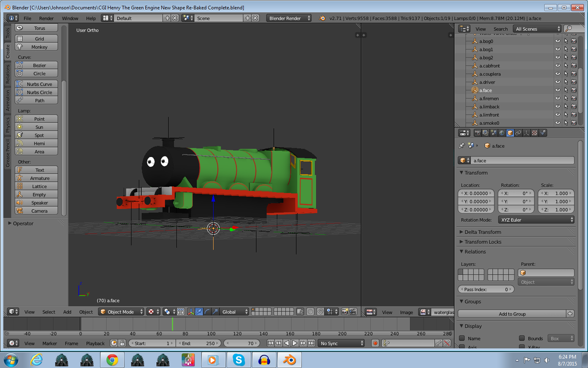Open Skype from the taskbar
The width and height of the screenshot is (588, 368).
(x=238, y=360)
